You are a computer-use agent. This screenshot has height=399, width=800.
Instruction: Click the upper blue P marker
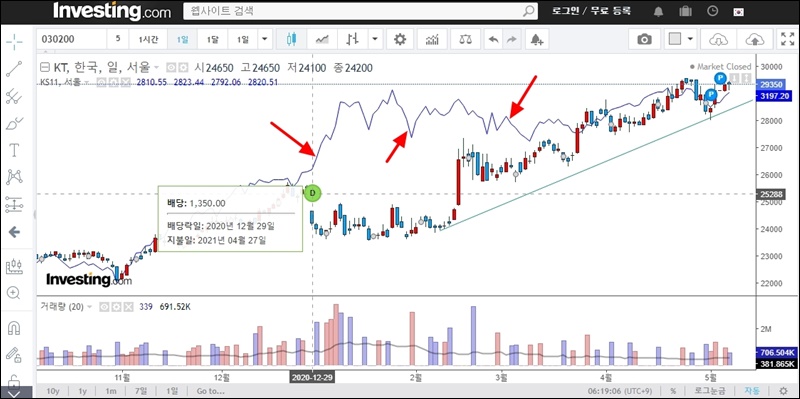click(720, 78)
